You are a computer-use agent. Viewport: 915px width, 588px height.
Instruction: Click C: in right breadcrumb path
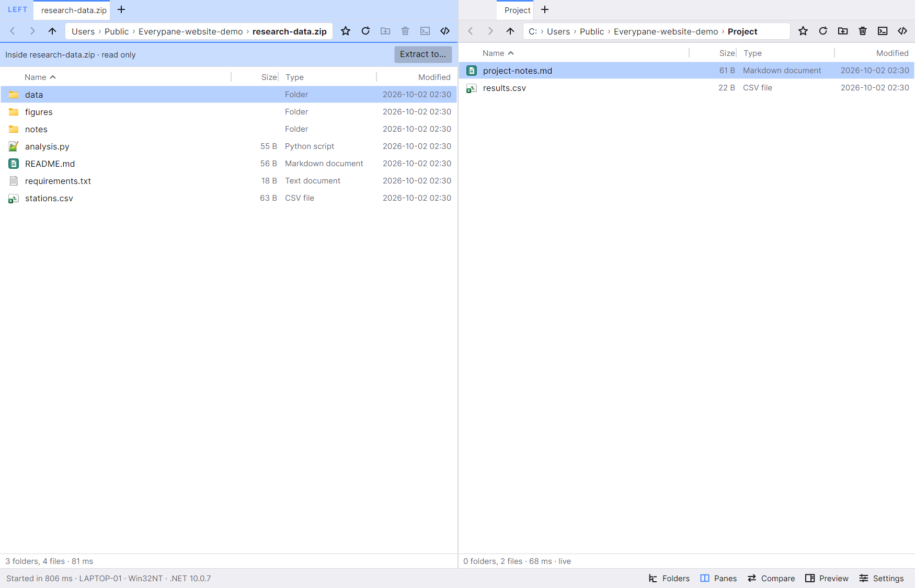pyautogui.click(x=533, y=31)
